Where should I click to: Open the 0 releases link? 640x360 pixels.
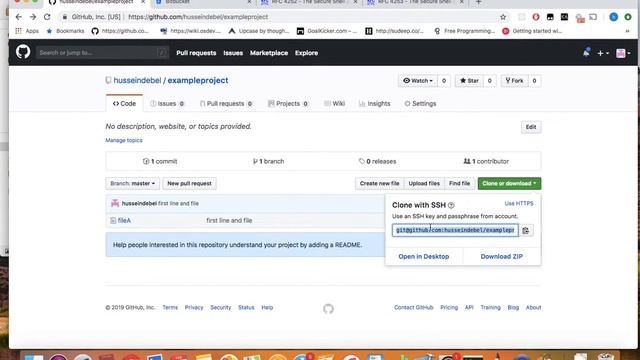click(x=378, y=162)
